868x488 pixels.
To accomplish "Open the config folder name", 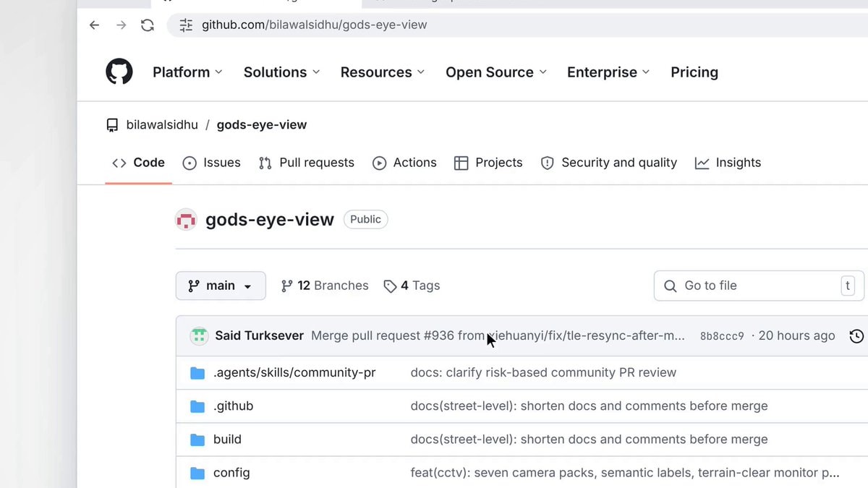I will (231, 473).
